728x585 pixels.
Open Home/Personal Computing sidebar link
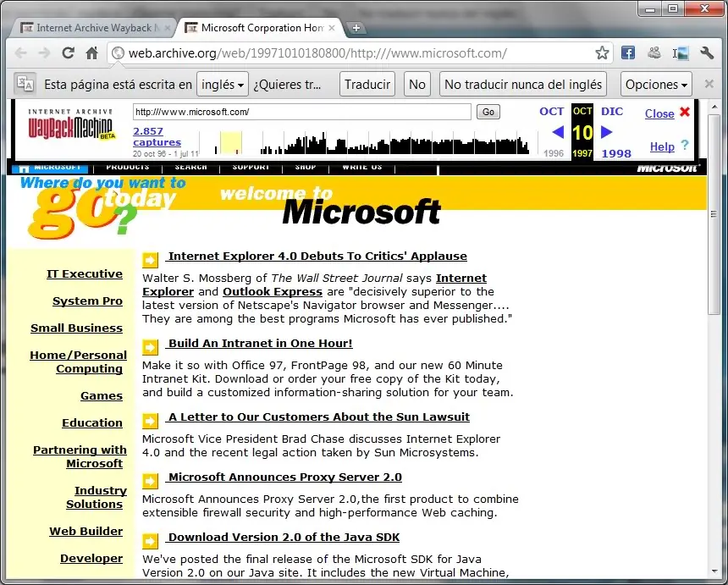point(78,361)
